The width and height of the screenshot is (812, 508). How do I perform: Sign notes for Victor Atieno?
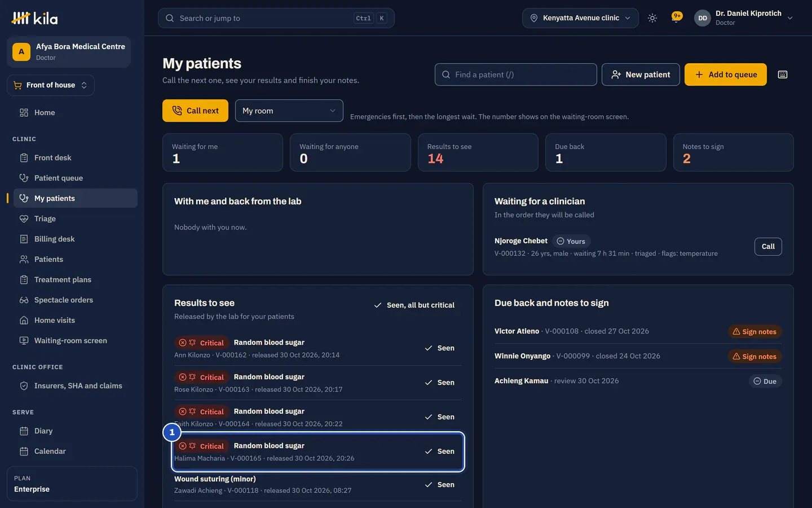pos(754,332)
